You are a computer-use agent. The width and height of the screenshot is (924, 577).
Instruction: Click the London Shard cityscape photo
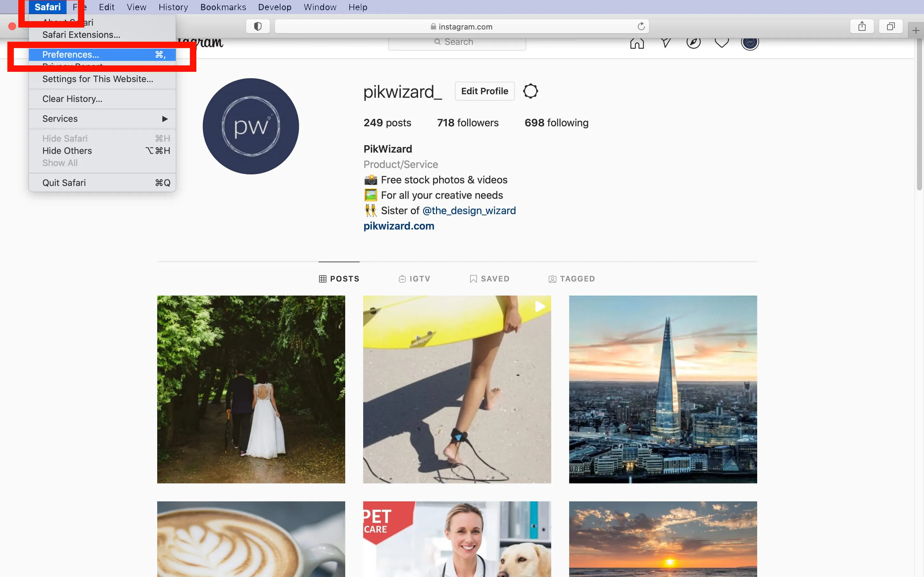(x=663, y=389)
